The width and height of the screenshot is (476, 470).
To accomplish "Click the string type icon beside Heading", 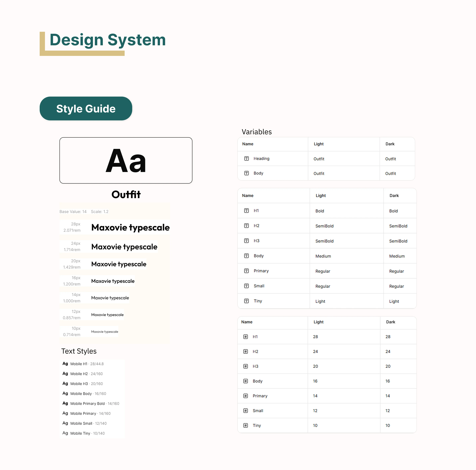I will pos(246,158).
